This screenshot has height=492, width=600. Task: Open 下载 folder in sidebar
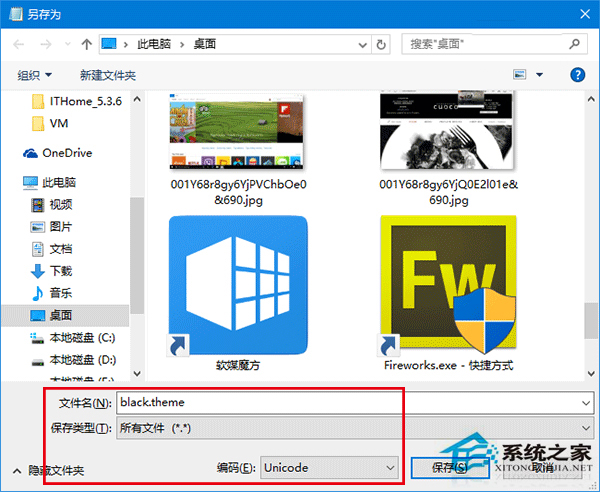pos(51,271)
